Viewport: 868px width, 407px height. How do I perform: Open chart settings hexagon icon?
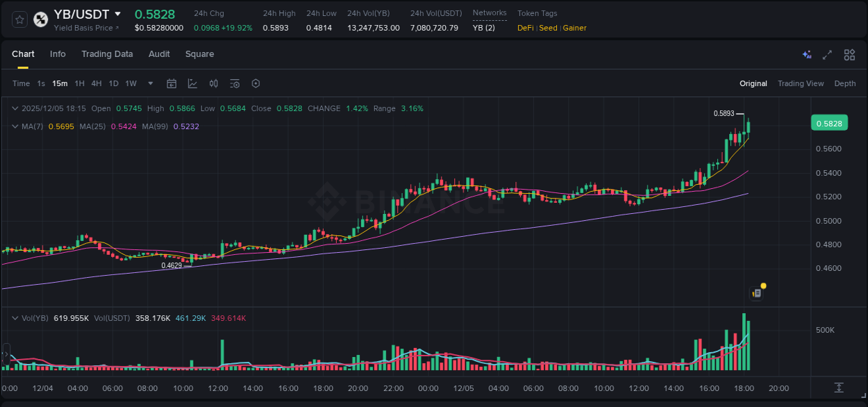(x=256, y=83)
